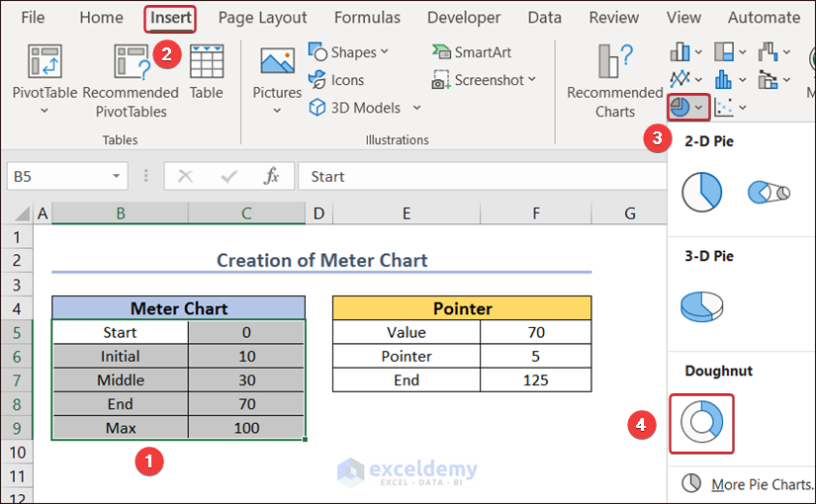
Task: Pick the 3-D Pie chart
Action: [x=701, y=306]
